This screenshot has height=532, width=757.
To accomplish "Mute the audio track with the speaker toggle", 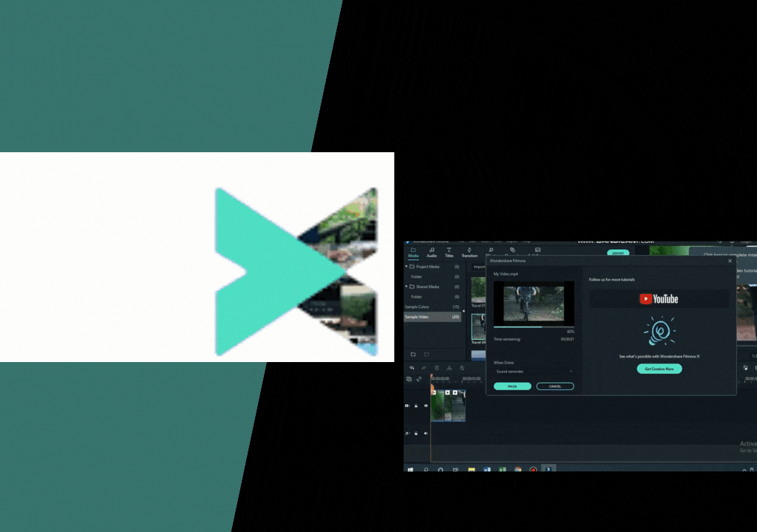I will (x=426, y=432).
